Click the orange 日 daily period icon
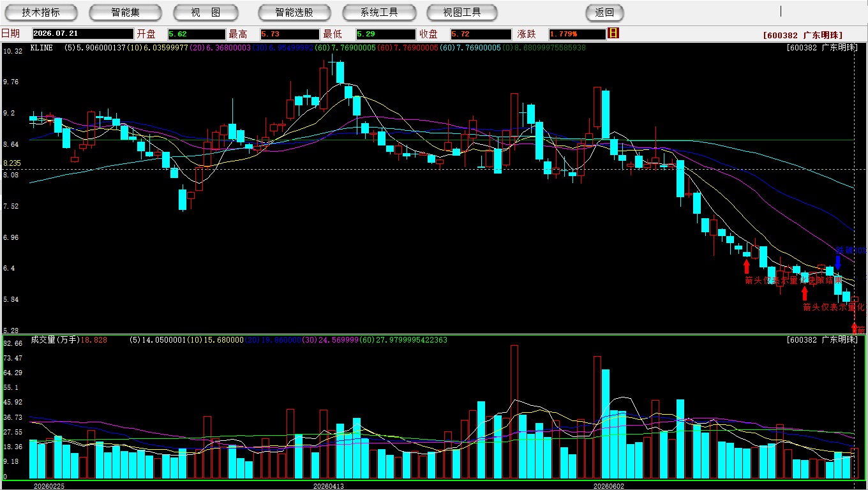Image resolution: width=868 pixels, height=490 pixels. click(x=613, y=33)
